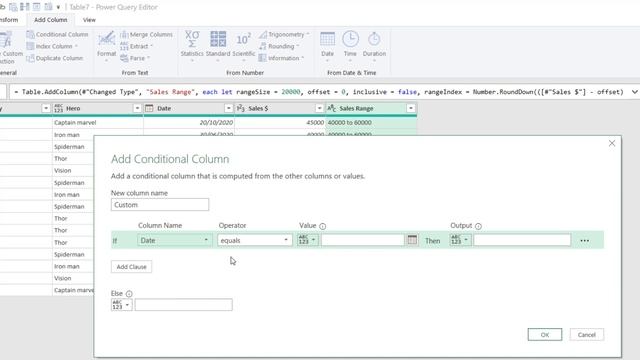The height and width of the screenshot is (360, 640).
Task: Open the Information menu
Action: tap(282, 58)
